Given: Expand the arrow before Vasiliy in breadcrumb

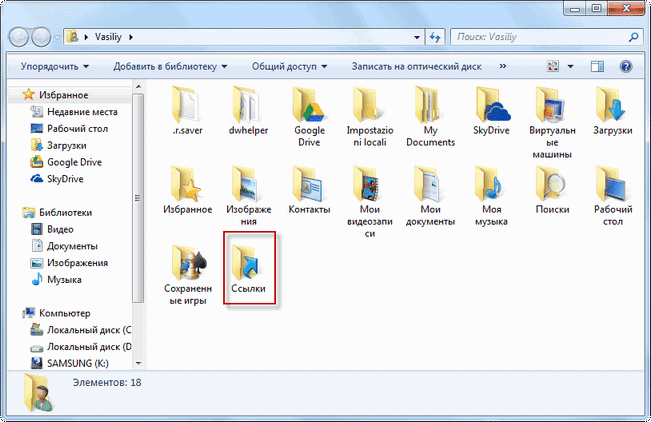Looking at the screenshot, I should click(x=86, y=37).
